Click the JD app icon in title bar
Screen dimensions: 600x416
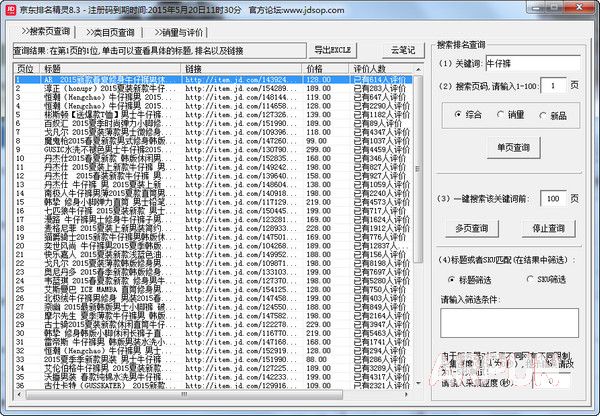tap(11, 10)
